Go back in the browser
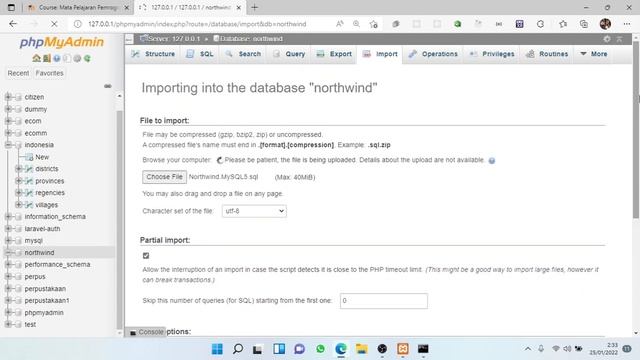The height and width of the screenshot is (360, 640). [13, 24]
